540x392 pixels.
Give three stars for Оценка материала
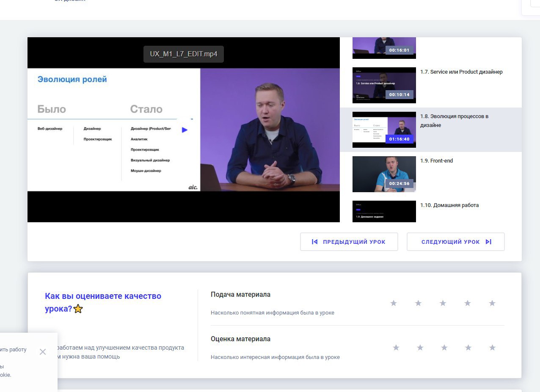pos(444,348)
